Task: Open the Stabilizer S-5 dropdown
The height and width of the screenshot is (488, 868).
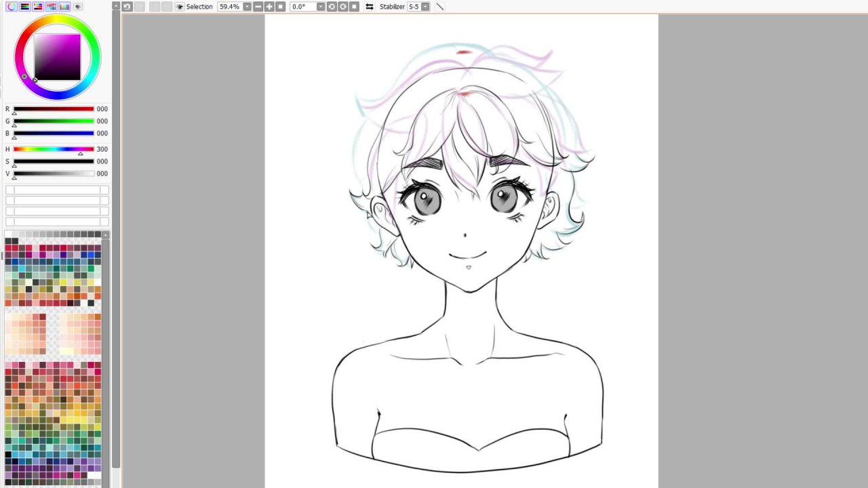Action: (425, 7)
